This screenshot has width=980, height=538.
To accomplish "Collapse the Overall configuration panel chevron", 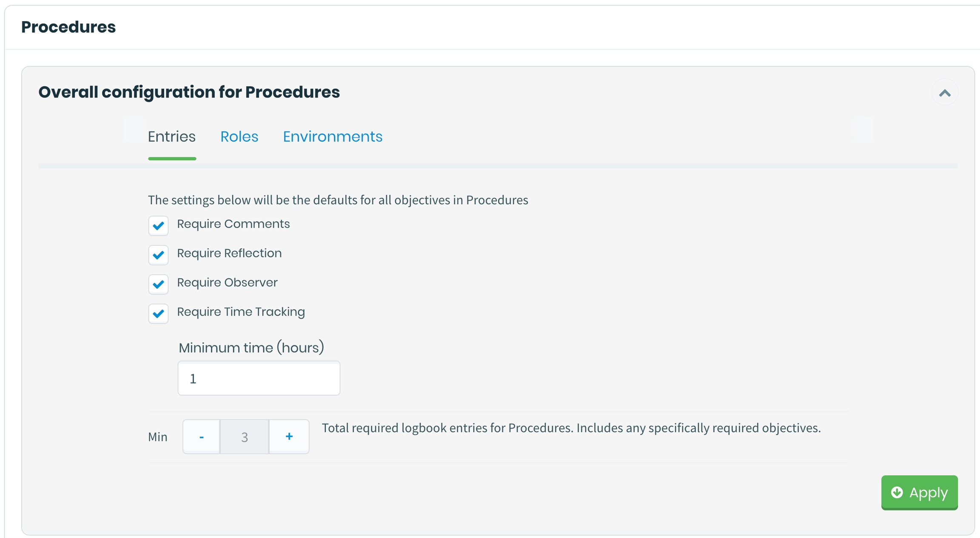I will [x=944, y=93].
